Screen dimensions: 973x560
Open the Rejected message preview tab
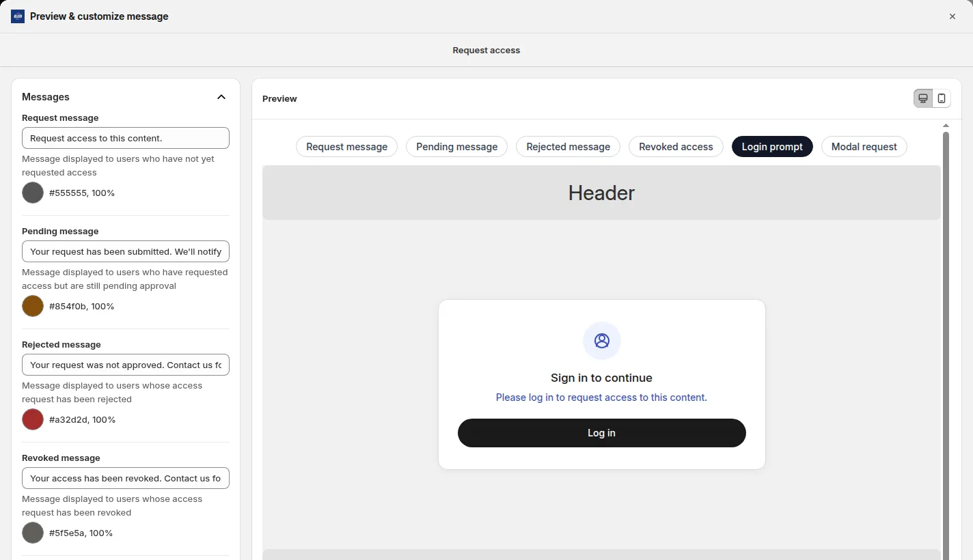point(568,147)
